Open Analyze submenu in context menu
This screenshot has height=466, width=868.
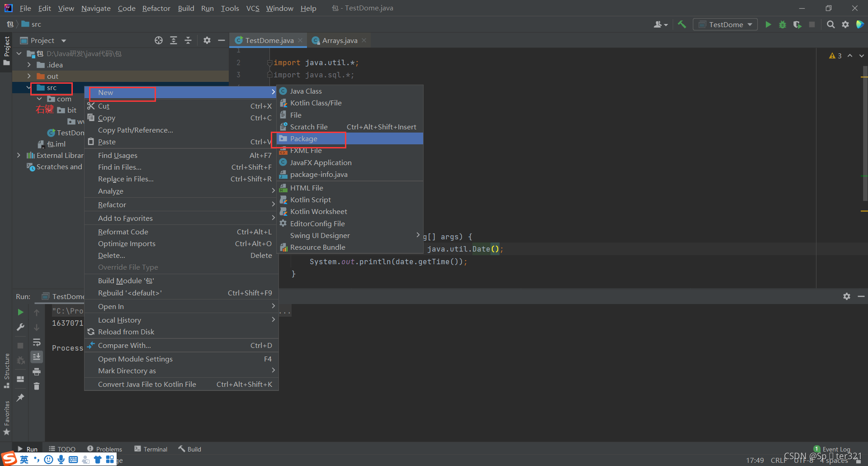pyautogui.click(x=181, y=191)
